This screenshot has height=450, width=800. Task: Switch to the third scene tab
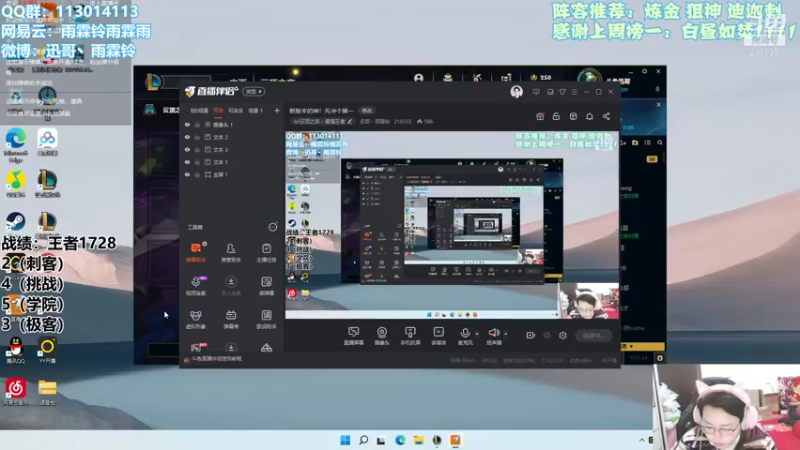click(x=235, y=110)
